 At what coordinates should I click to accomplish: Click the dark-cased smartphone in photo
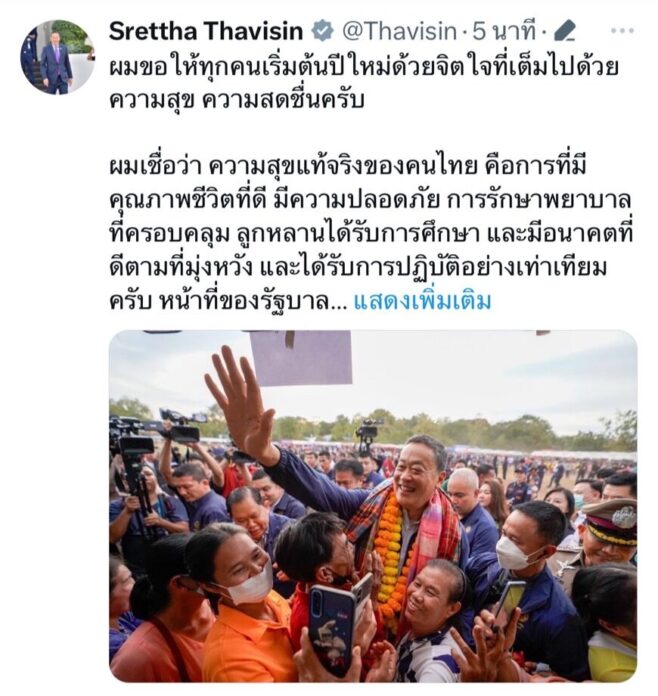tap(332, 628)
